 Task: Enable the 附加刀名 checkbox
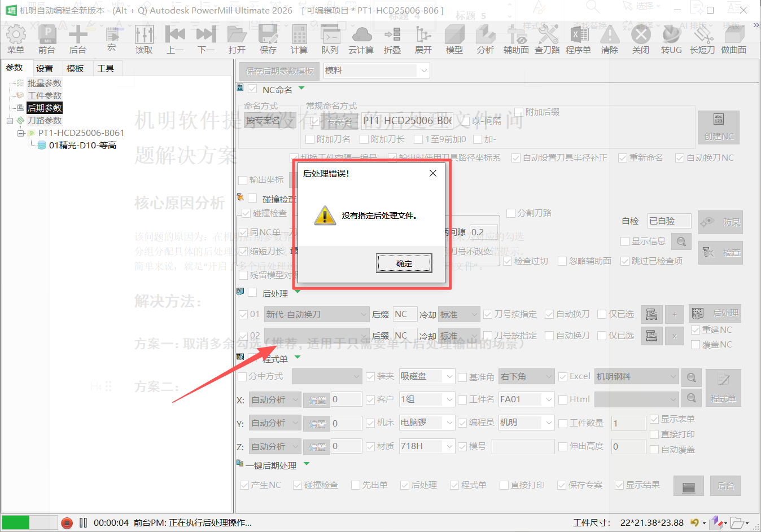[309, 139]
